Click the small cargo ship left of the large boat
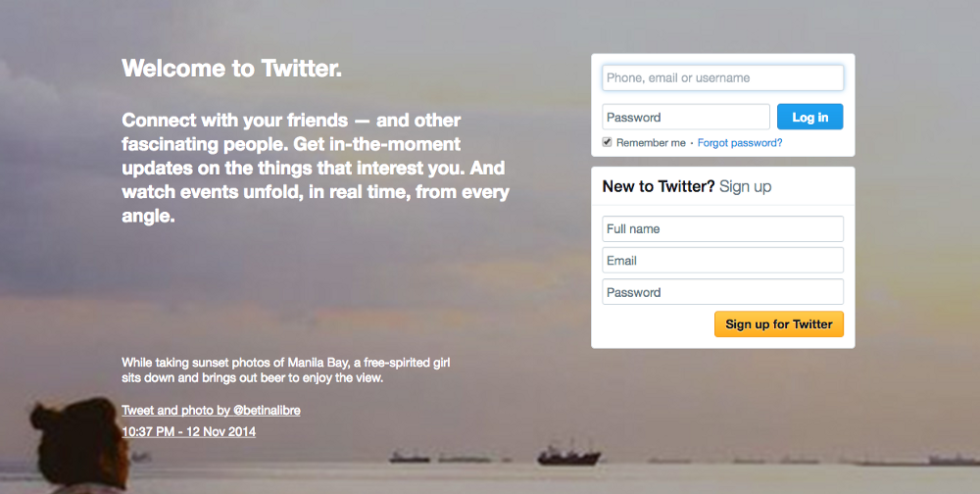The image size is (980, 494). 410,458
